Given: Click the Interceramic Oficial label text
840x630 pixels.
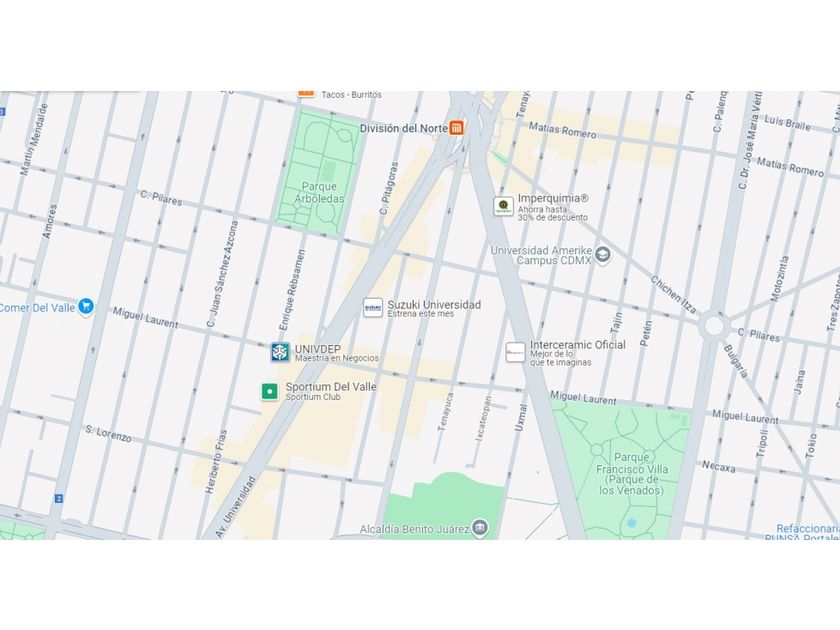Looking at the screenshot, I should [x=578, y=344].
